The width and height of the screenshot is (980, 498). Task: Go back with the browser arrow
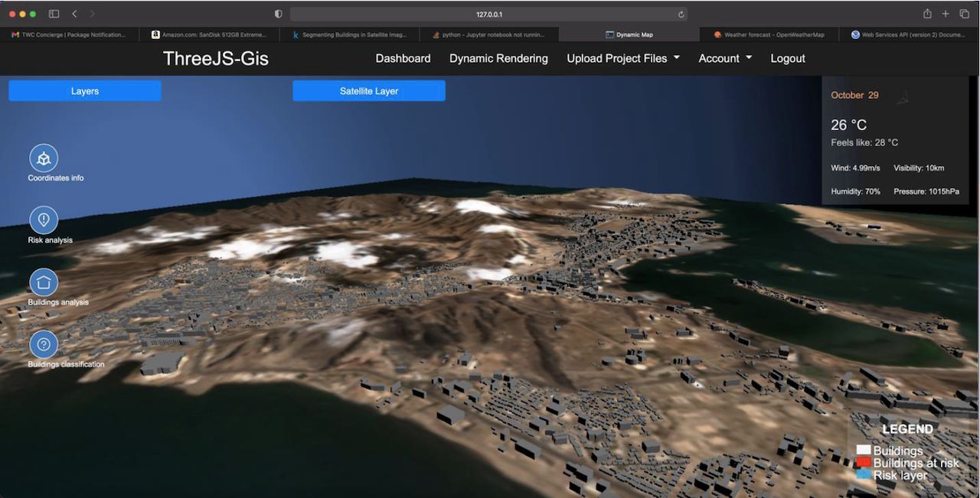click(74, 14)
